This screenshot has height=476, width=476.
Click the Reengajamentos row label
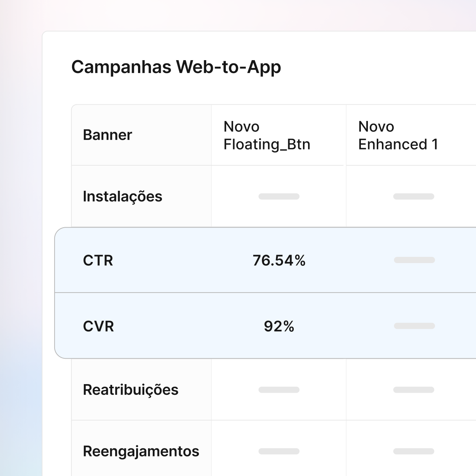coord(141,451)
